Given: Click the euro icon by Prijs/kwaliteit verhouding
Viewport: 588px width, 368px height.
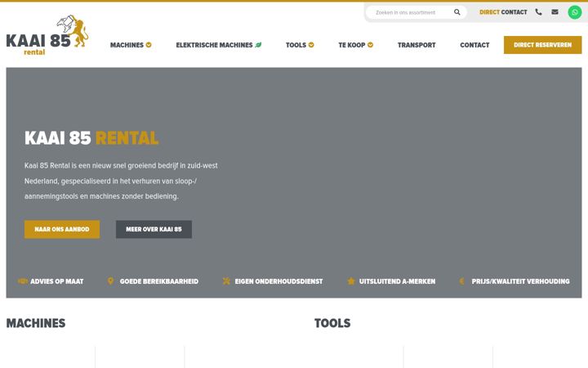Looking at the screenshot, I should tap(462, 280).
